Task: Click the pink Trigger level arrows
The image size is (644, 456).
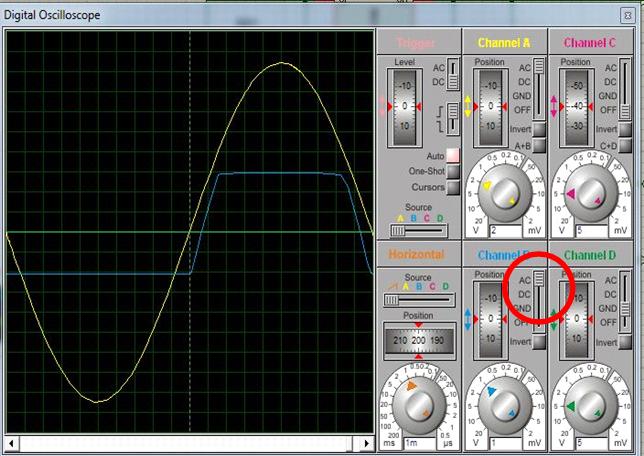Action: pyautogui.click(x=382, y=106)
